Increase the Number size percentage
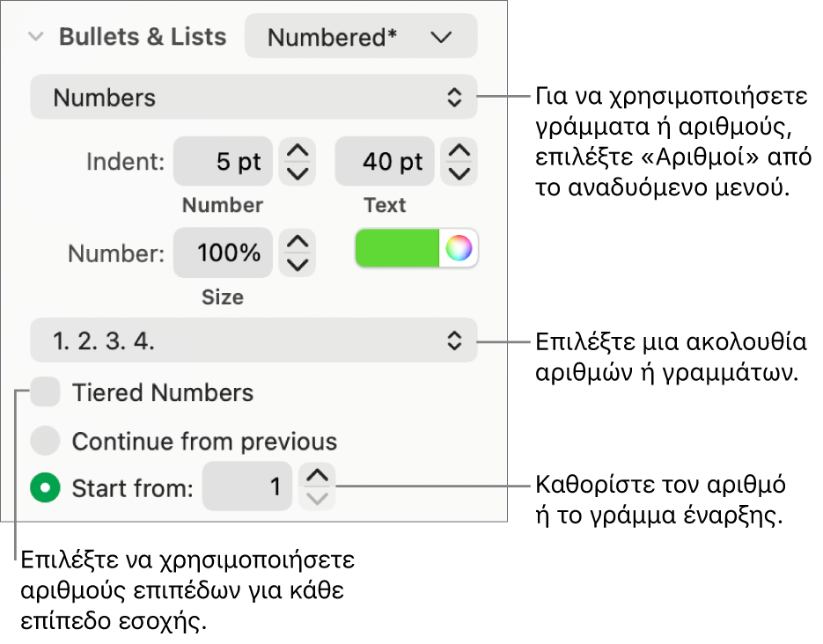Image resolution: width=823 pixels, height=644 pixels. 298,242
